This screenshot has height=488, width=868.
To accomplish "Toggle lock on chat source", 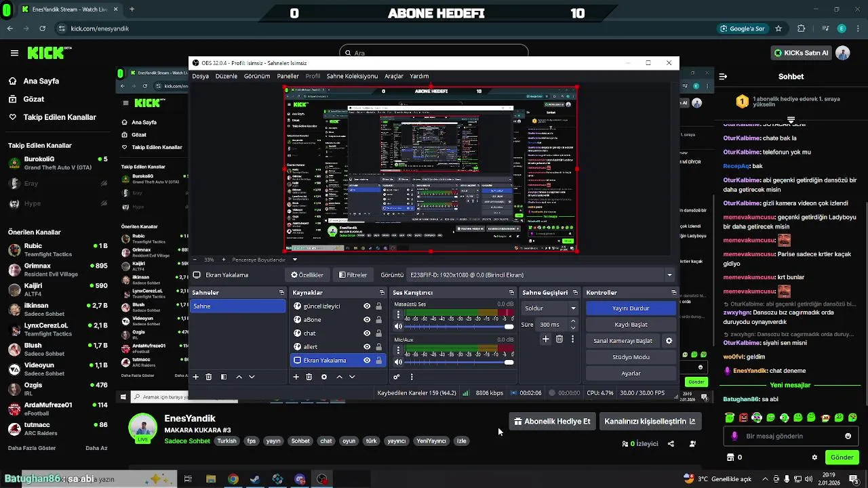I will pyautogui.click(x=378, y=333).
